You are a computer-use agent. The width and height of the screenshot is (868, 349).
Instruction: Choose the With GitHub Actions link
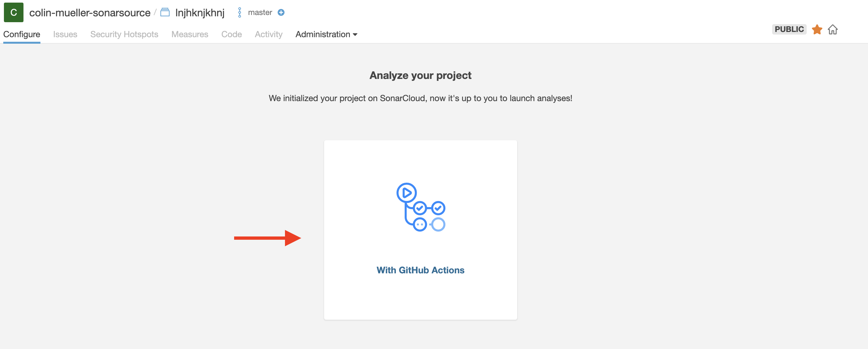420,270
